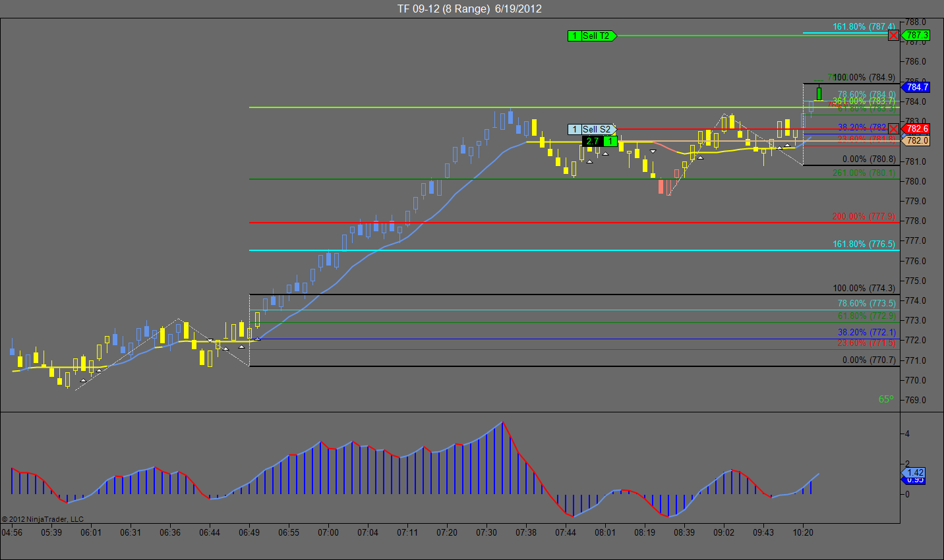Click the 779.0 price axis label
Viewport: 944px width, 560px height.
pos(916,201)
